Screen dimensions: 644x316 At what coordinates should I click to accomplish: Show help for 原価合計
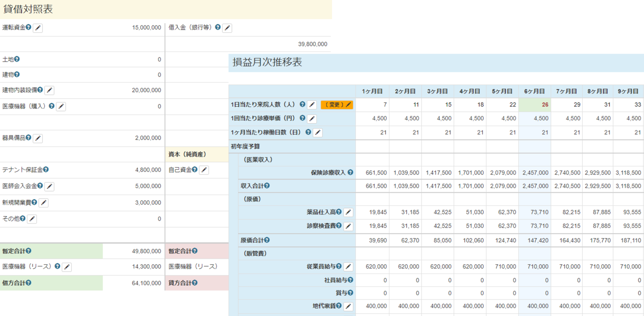(x=267, y=240)
